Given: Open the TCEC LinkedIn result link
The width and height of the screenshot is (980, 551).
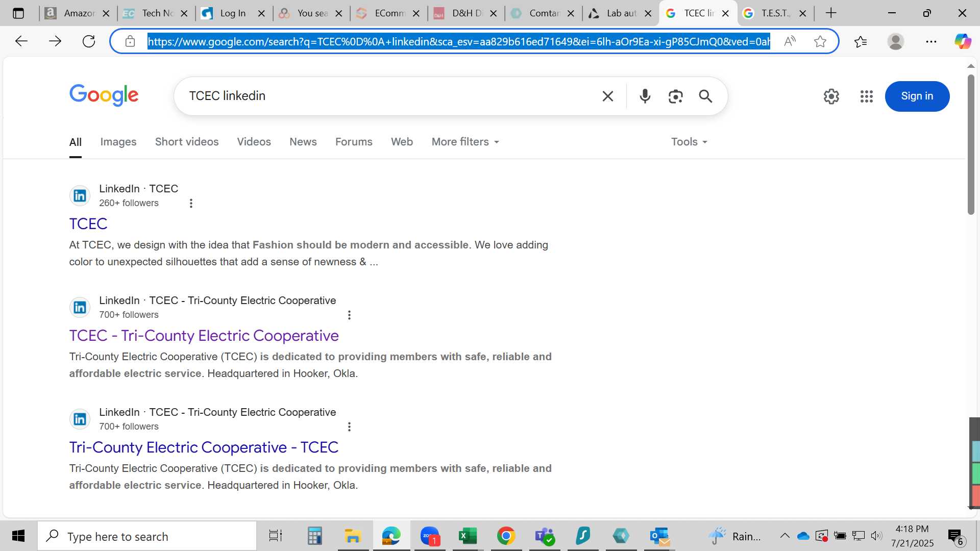Looking at the screenshot, I should point(88,223).
